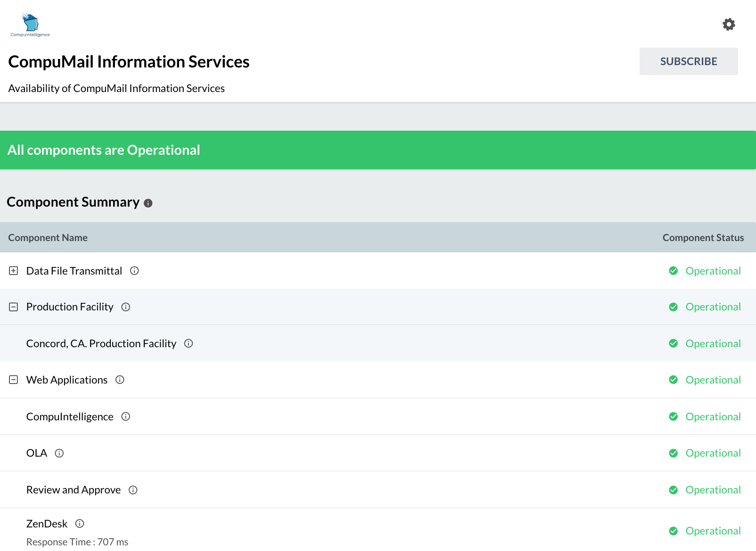Click Review and Approve status check icon
Image resolution: width=756 pixels, height=551 pixels.
(674, 490)
